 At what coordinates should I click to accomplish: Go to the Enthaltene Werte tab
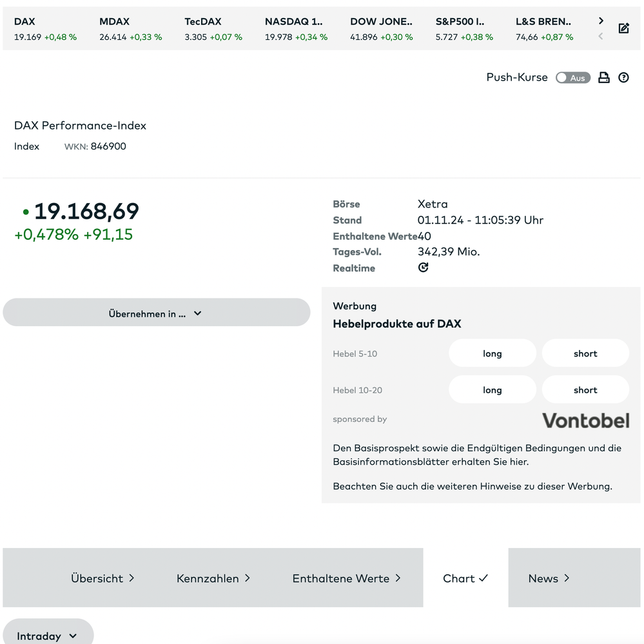tap(346, 578)
